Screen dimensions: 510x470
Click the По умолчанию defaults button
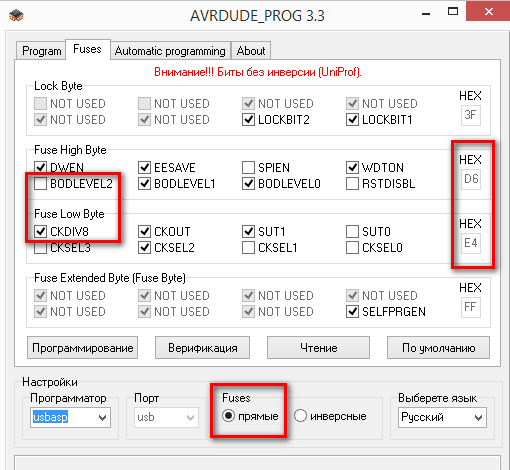coord(438,348)
